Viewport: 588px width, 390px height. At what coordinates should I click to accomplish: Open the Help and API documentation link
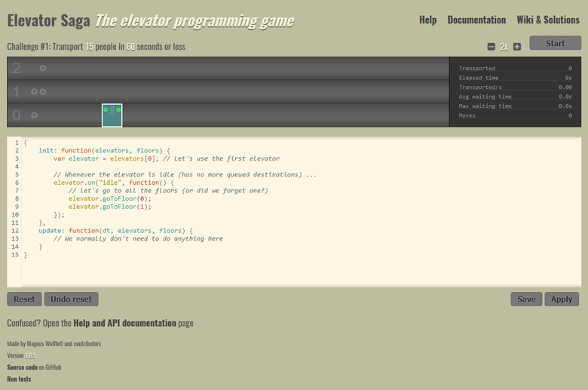tap(125, 323)
